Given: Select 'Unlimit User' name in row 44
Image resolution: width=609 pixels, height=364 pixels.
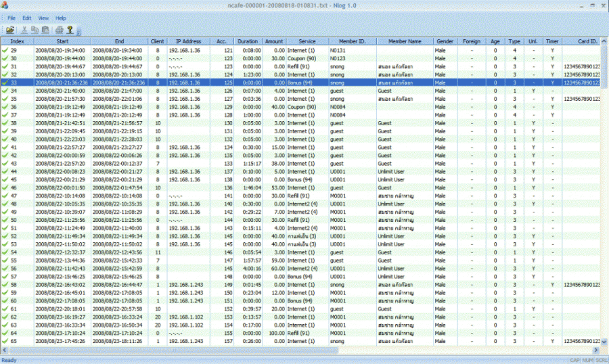Looking at the screenshot, I should click(x=391, y=171).
